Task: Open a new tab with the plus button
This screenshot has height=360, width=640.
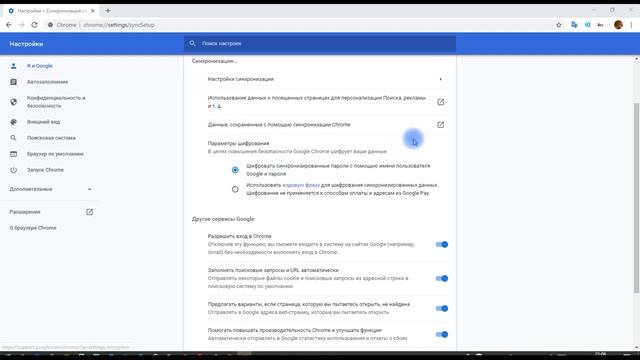Action: coord(108,11)
